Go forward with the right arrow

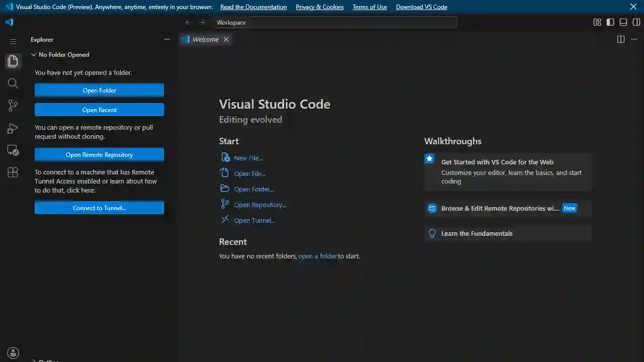click(202, 22)
